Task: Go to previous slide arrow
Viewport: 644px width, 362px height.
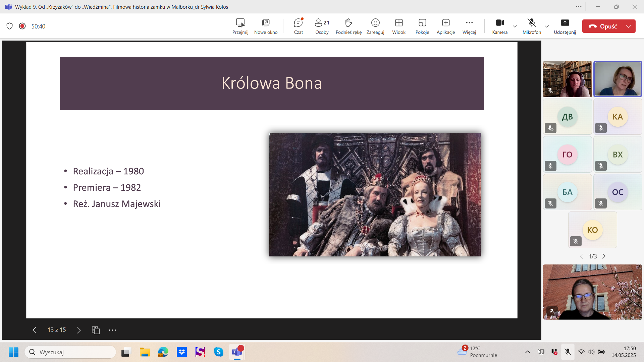Action: [x=34, y=330]
